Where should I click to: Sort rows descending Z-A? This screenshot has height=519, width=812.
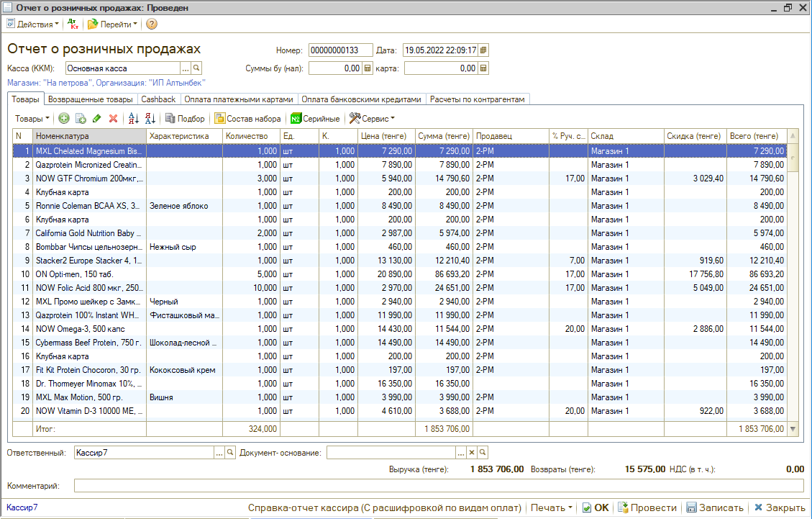tap(150, 119)
